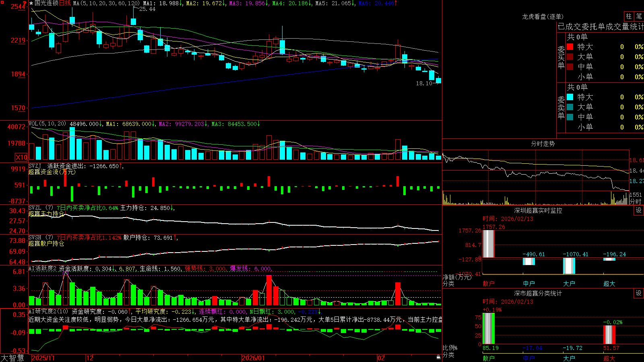Click the 日线 period label
This screenshot has height=362, width=644.
[x=65, y=3]
